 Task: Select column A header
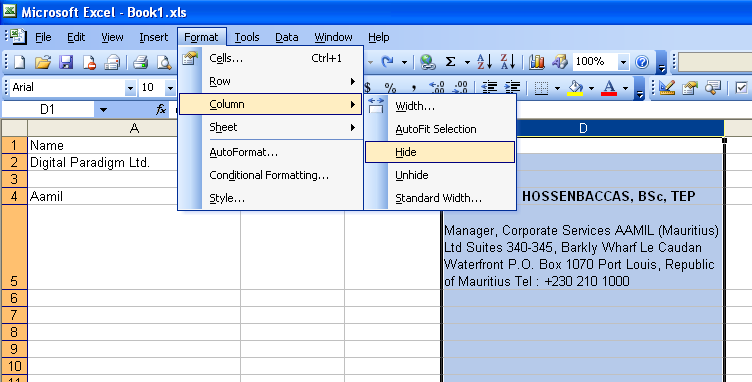tap(134, 128)
